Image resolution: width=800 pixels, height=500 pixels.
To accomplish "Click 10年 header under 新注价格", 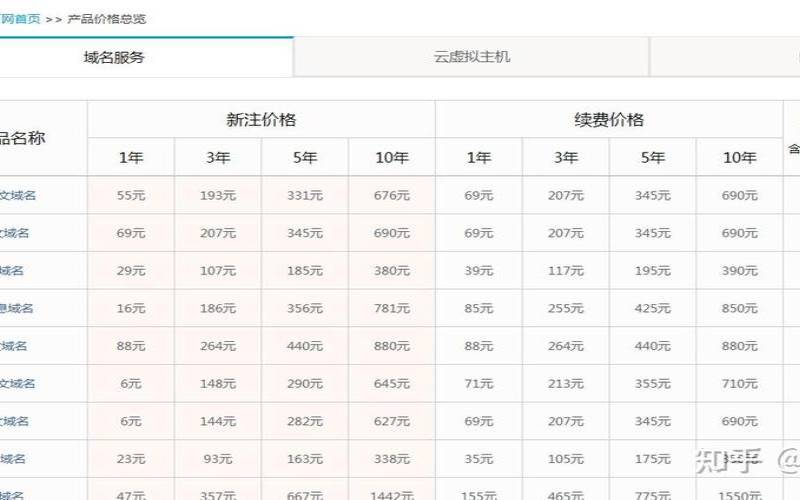I will click(392, 158).
